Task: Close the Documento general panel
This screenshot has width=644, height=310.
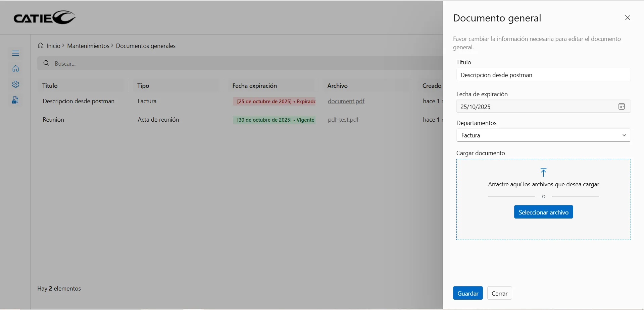Action: [628, 18]
